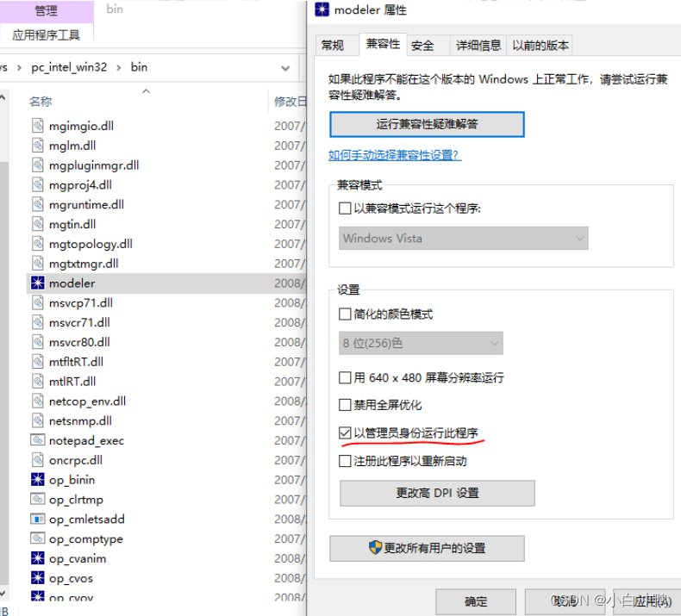Click the mgimgio.dll file icon
681x616 pixels.
click(x=38, y=126)
